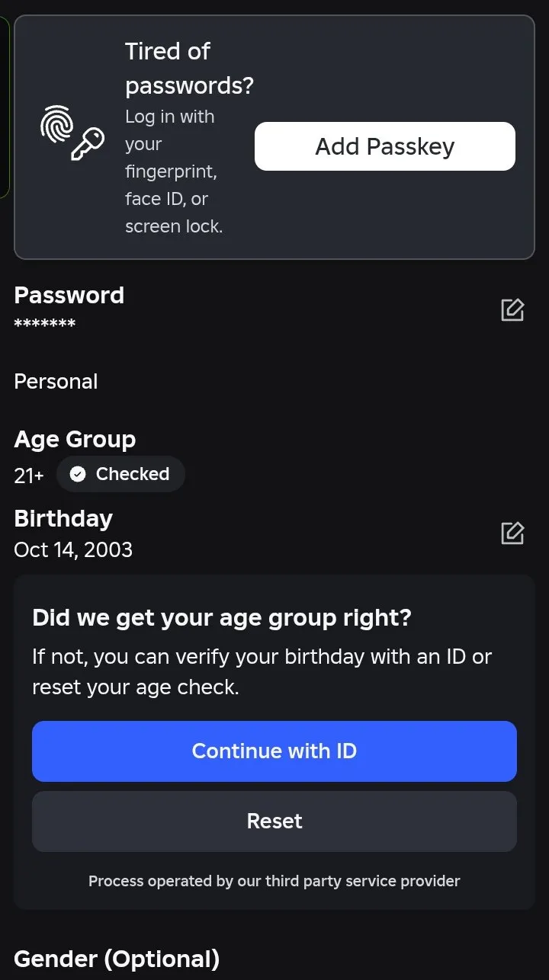Edit the birthday using the pencil icon
This screenshot has height=980, width=549.
click(x=512, y=533)
